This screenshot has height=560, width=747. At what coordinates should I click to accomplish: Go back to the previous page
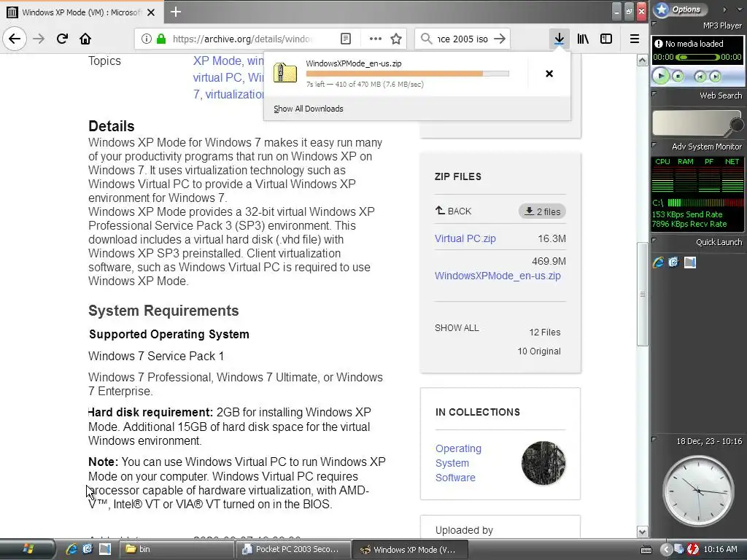click(15, 39)
